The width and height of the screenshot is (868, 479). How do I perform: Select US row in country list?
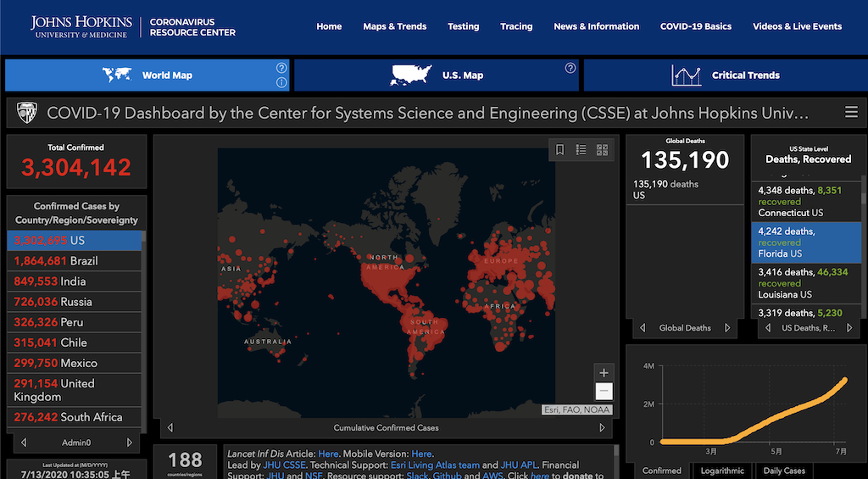[75, 240]
